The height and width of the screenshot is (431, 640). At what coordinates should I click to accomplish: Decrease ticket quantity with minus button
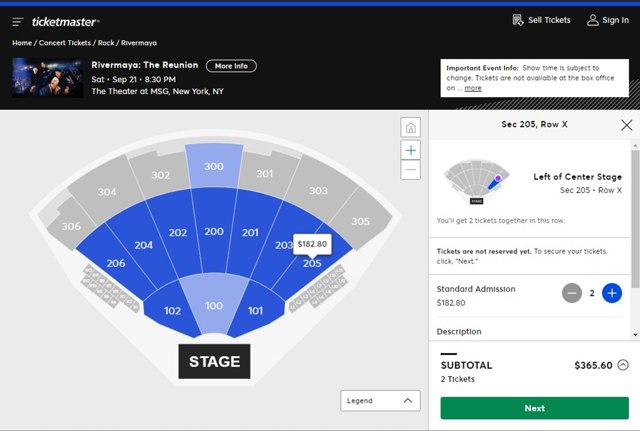click(x=572, y=293)
